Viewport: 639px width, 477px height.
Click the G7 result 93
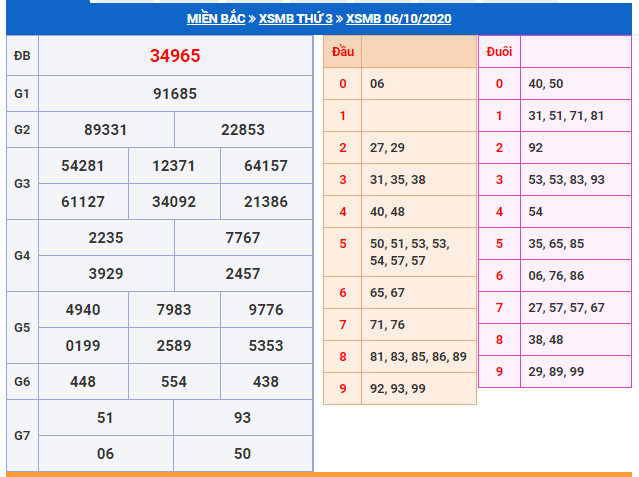click(x=242, y=418)
